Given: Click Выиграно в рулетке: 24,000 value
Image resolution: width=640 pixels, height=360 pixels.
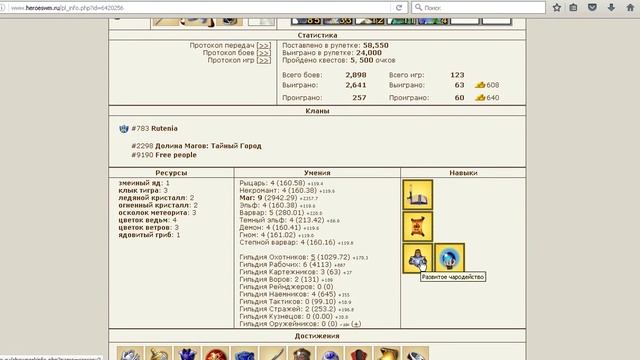Looking at the screenshot, I should (x=368, y=53).
